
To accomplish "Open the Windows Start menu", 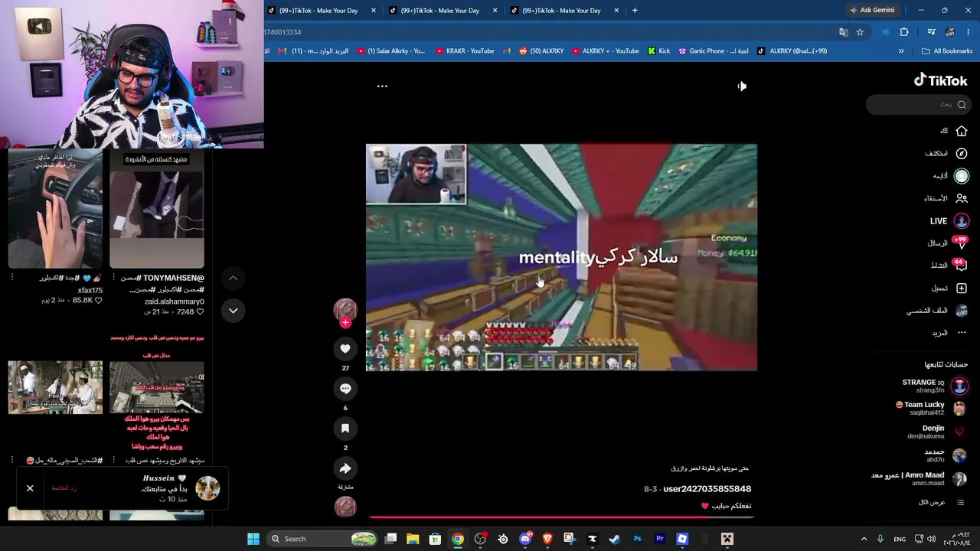I will pyautogui.click(x=253, y=539).
